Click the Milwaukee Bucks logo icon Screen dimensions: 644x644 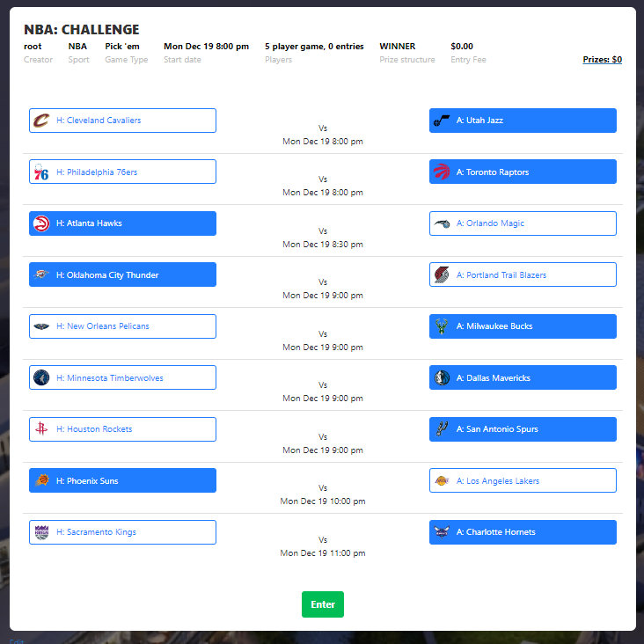442,326
